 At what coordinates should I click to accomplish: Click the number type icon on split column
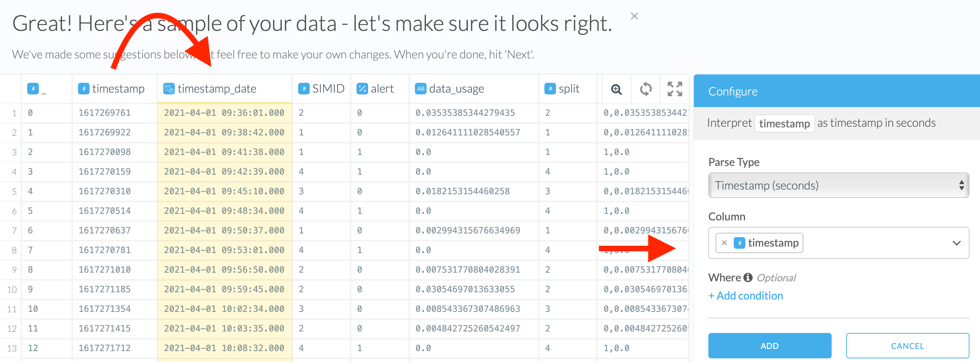(x=550, y=89)
